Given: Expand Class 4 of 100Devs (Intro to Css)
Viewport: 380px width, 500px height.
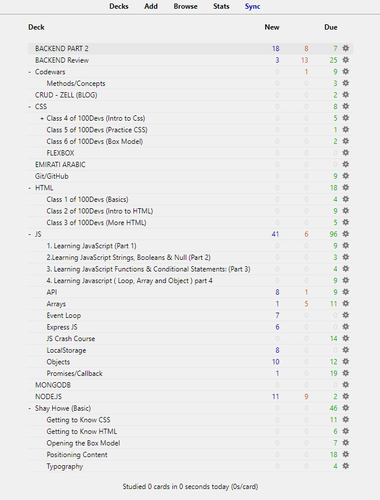Looking at the screenshot, I should (42, 118).
